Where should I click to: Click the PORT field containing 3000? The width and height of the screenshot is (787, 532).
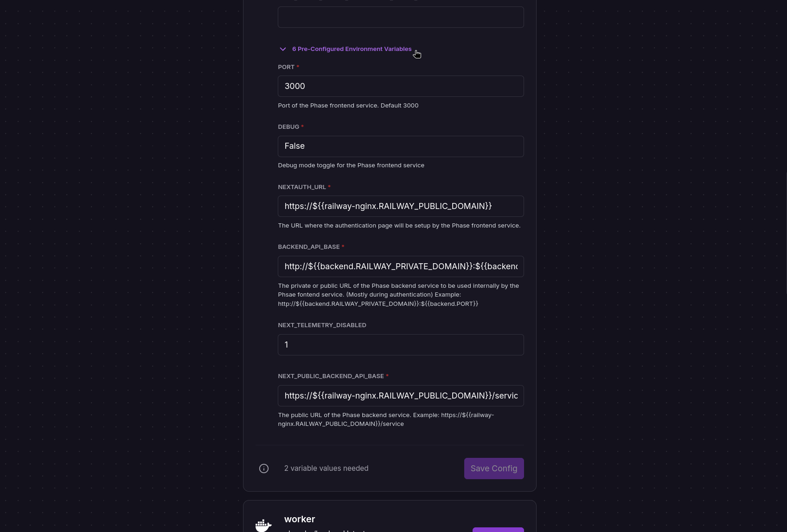click(x=401, y=86)
